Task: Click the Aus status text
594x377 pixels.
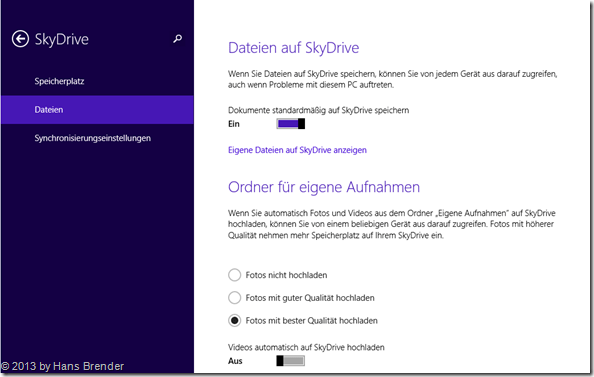Action: click(235, 361)
